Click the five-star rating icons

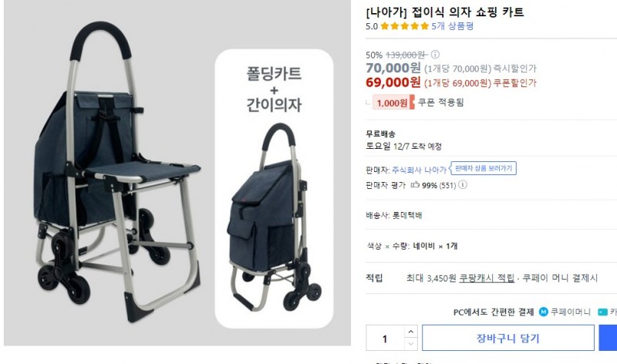pos(404,26)
